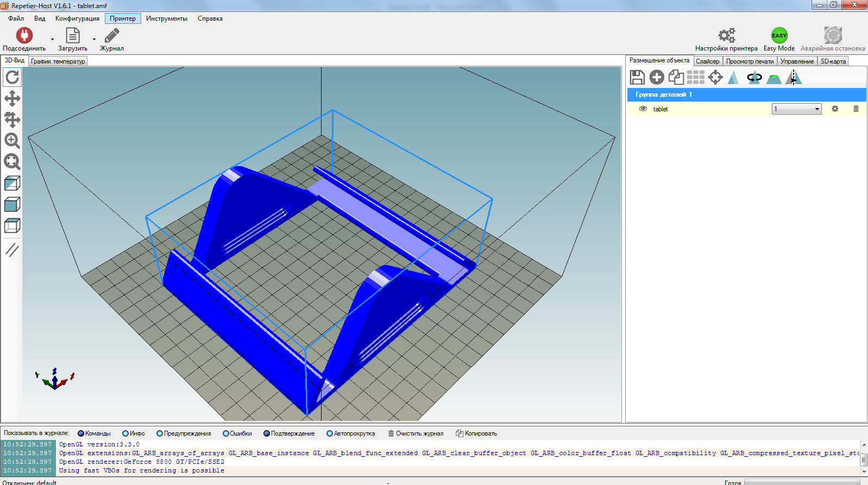Image resolution: width=868 pixels, height=485 pixels.
Task: Toggle the Команды log filter
Action: point(81,433)
